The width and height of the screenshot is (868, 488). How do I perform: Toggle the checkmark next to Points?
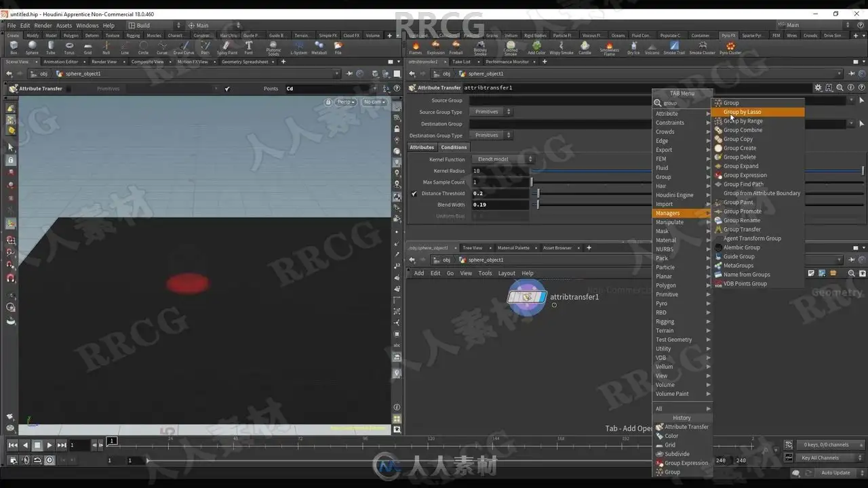point(227,89)
